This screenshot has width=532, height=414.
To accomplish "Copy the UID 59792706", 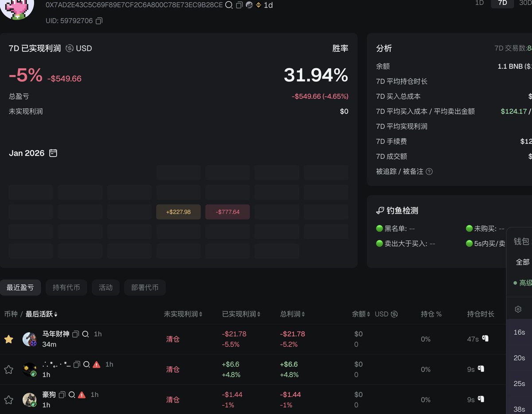I will coord(99,20).
